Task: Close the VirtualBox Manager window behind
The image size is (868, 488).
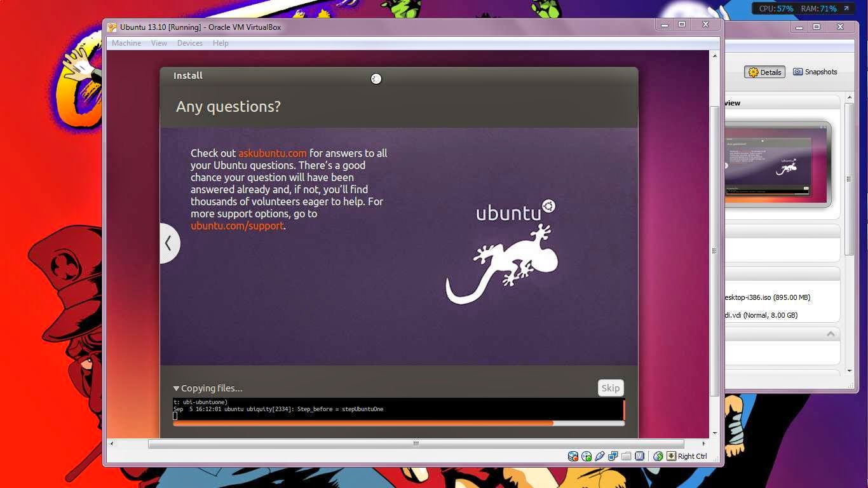Action: pos(841,27)
